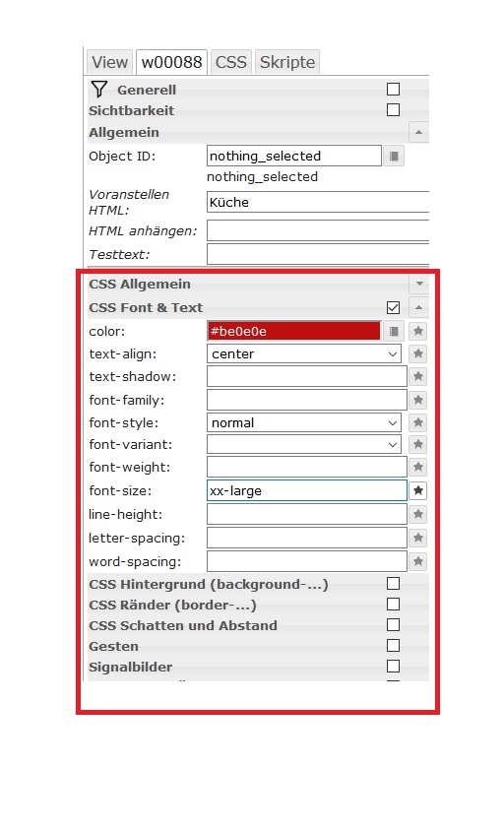This screenshot has height=831, width=504.
Task: Switch to the CSS tab
Action: point(231,62)
